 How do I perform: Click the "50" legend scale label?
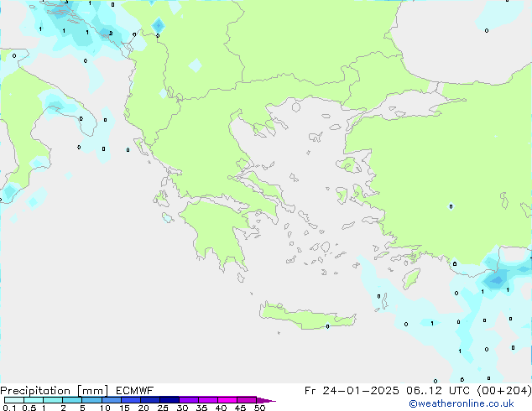(x=259, y=408)
